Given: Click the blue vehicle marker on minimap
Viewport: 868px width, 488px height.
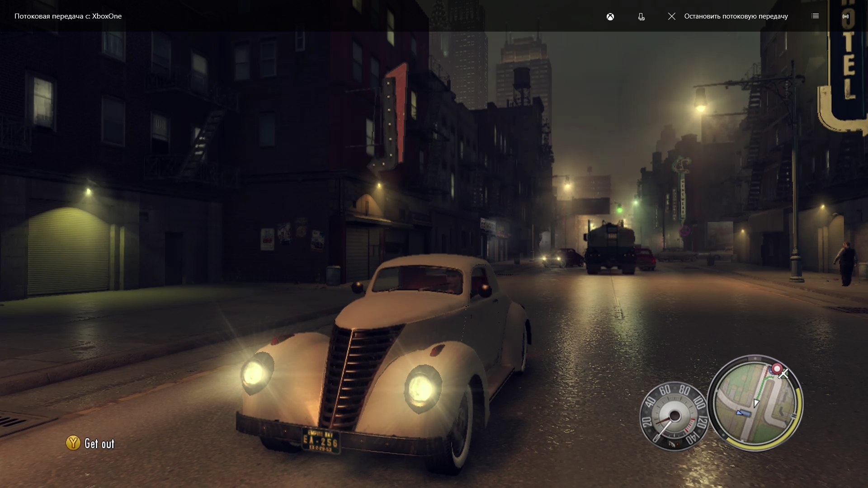Looking at the screenshot, I should tap(743, 413).
